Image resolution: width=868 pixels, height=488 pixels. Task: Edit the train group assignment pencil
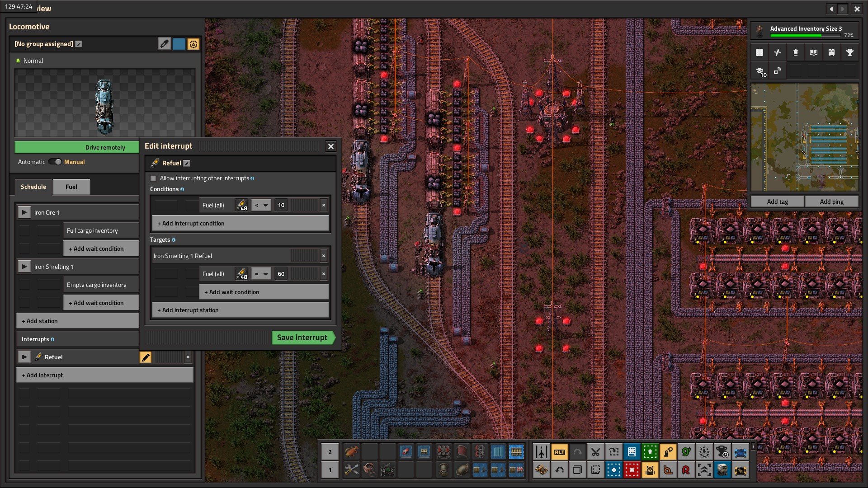coord(79,44)
